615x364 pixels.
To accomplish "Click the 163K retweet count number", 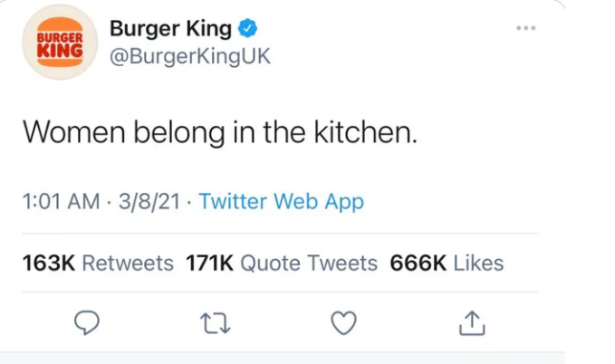I will tap(49, 263).
